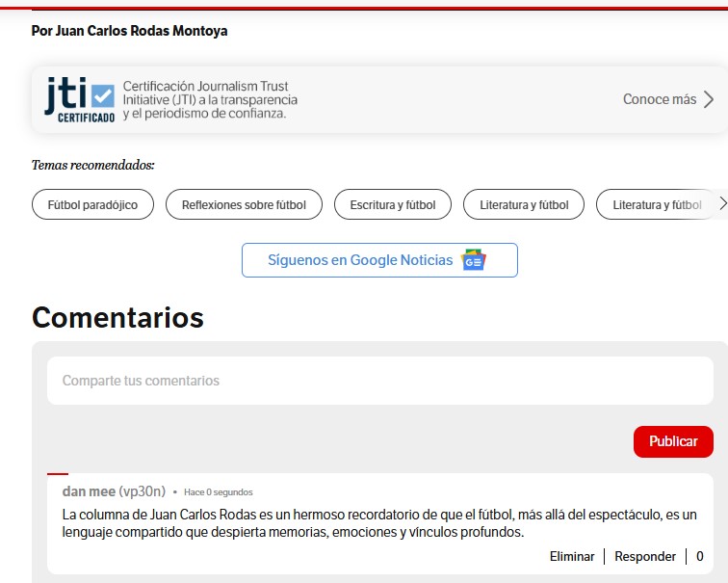Open the Conoce más link
This screenshot has height=583, width=728.
click(x=659, y=99)
